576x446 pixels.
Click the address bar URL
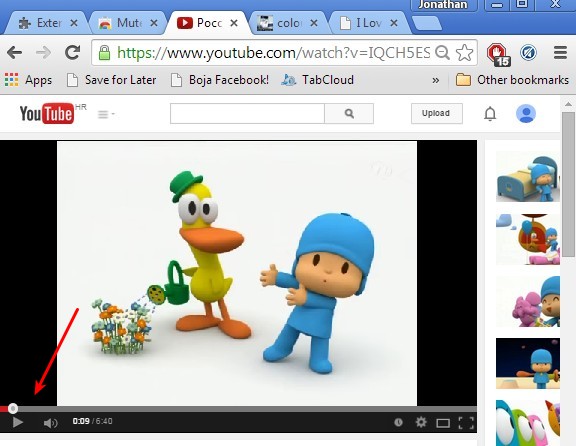[x=273, y=53]
